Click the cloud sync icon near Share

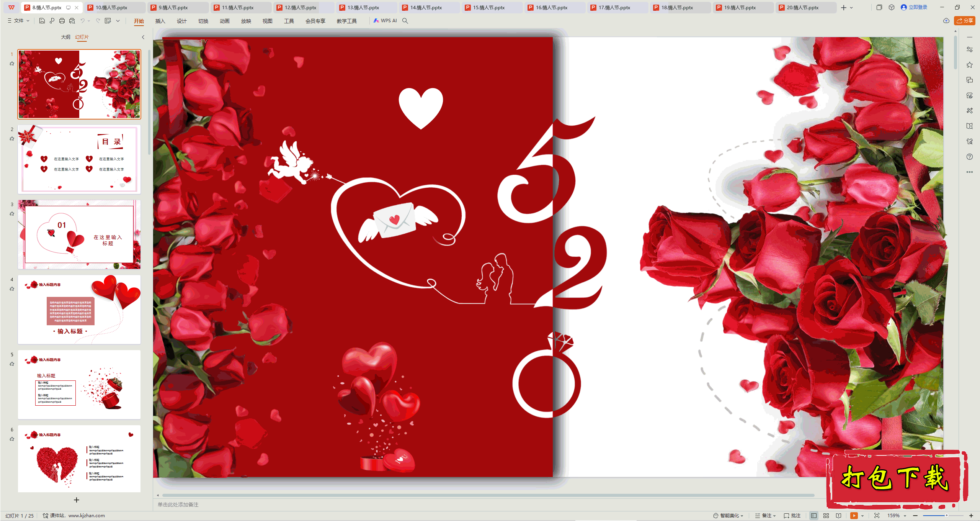[x=946, y=21]
